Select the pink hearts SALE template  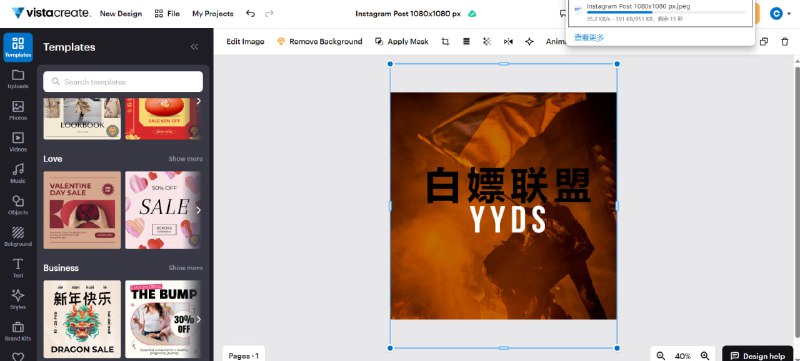[x=163, y=210]
